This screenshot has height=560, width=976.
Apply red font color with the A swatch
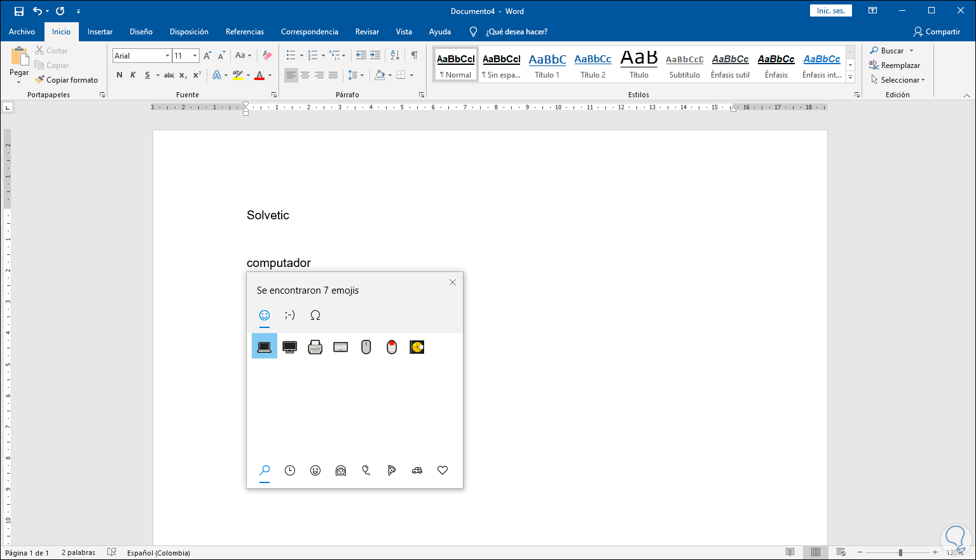[x=261, y=75]
